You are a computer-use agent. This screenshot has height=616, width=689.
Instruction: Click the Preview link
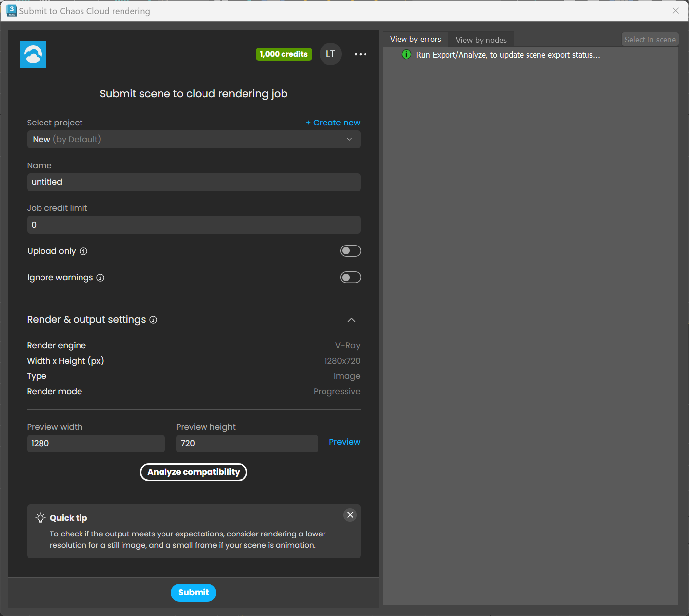pos(344,442)
